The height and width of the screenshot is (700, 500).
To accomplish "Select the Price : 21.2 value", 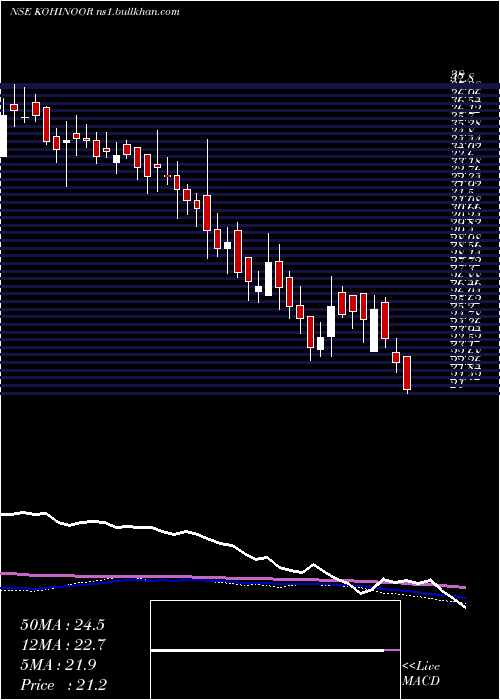I will pos(64,685).
